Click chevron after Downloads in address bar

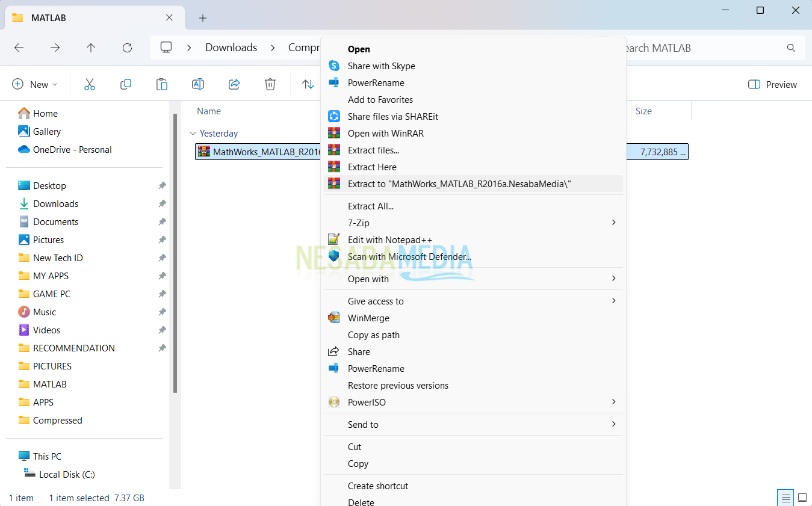(x=273, y=48)
